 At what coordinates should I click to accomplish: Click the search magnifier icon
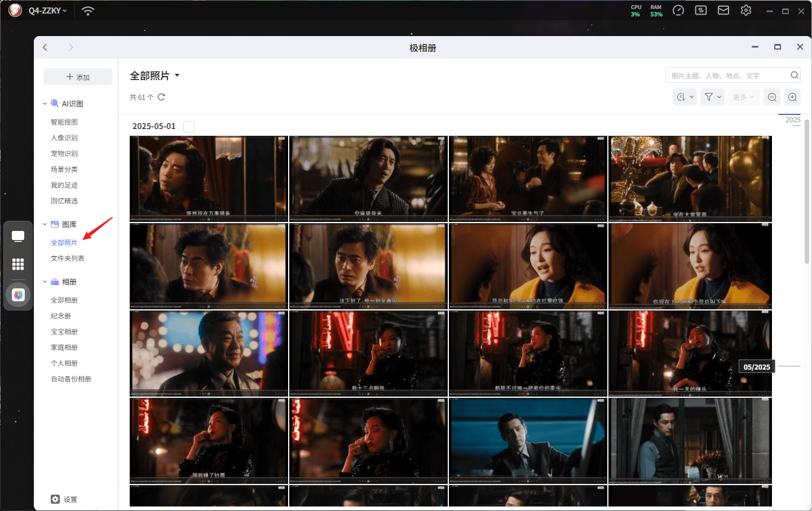(x=794, y=75)
